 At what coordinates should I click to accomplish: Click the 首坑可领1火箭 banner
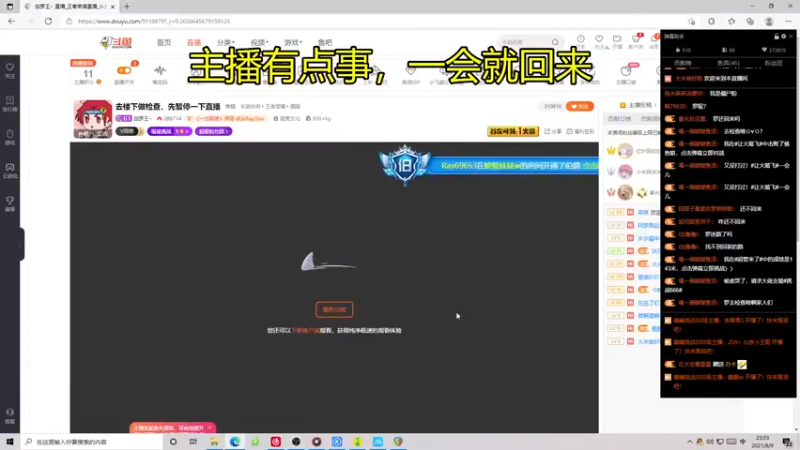[x=513, y=131]
